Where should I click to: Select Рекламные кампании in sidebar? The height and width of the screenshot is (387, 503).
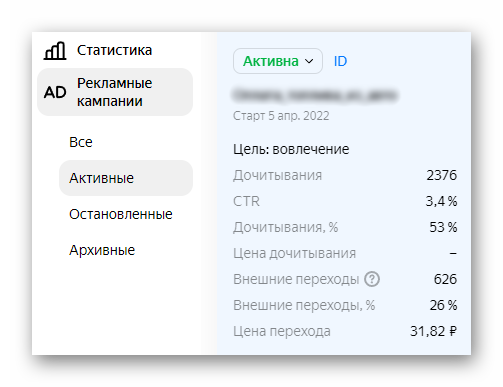[x=115, y=92]
